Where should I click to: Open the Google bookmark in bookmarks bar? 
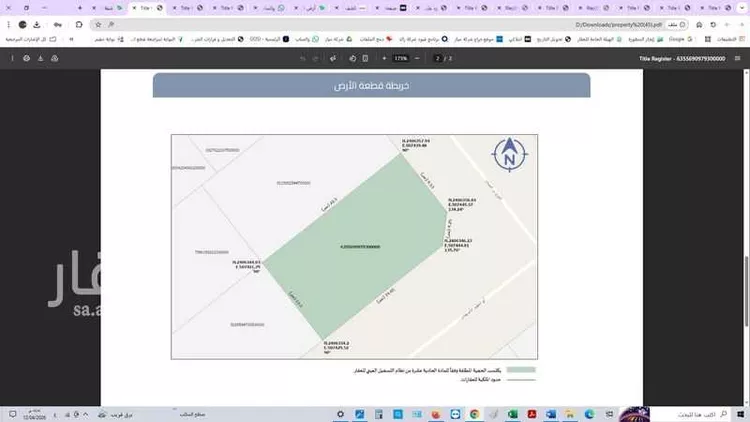click(x=677, y=39)
